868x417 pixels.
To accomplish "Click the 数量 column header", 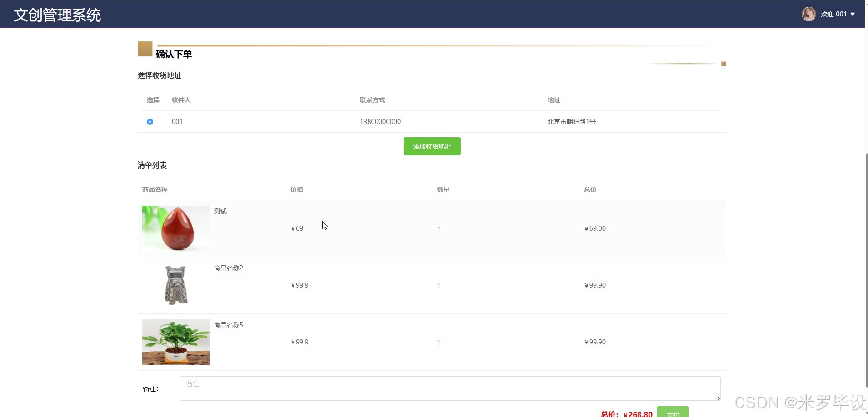I will tap(444, 189).
